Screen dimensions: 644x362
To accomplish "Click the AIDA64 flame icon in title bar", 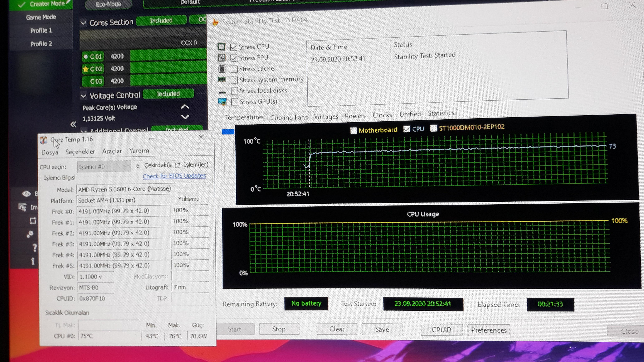I will 215,22.
